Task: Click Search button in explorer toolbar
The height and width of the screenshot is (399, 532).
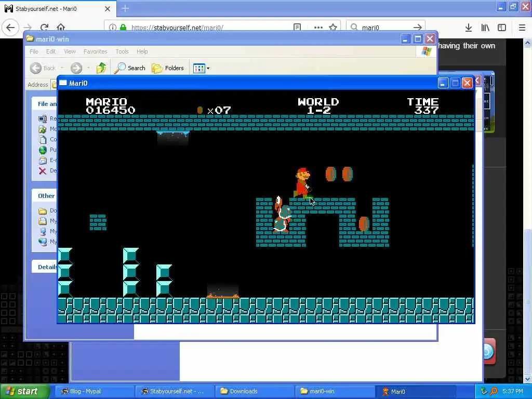Action: 129,68
